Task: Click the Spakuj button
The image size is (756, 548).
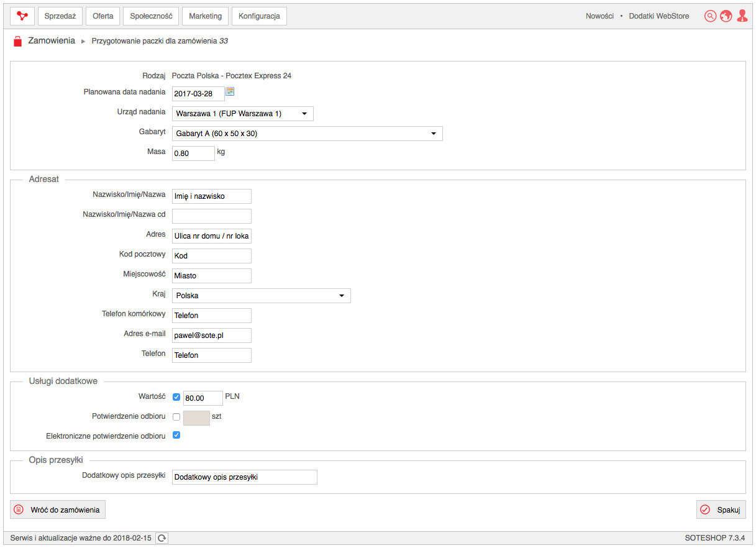Action: pyautogui.click(x=721, y=509)
